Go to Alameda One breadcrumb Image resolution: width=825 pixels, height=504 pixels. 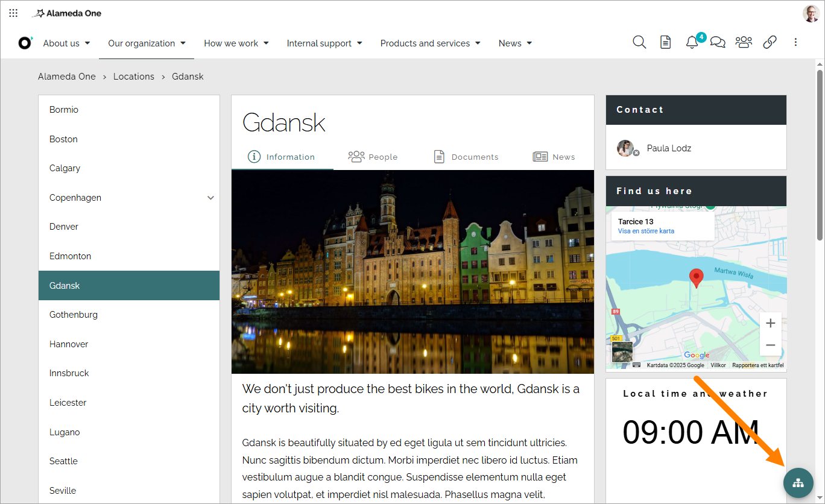pyautogui.click(x=67, y=77)
